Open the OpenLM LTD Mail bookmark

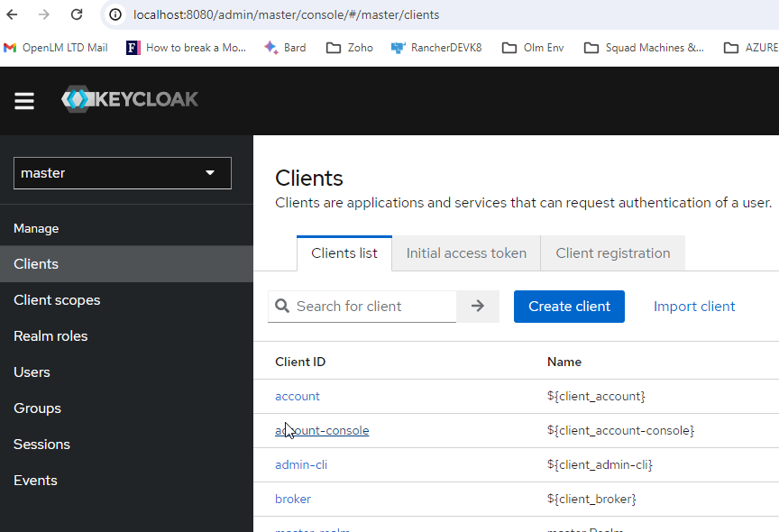(56, 48)
